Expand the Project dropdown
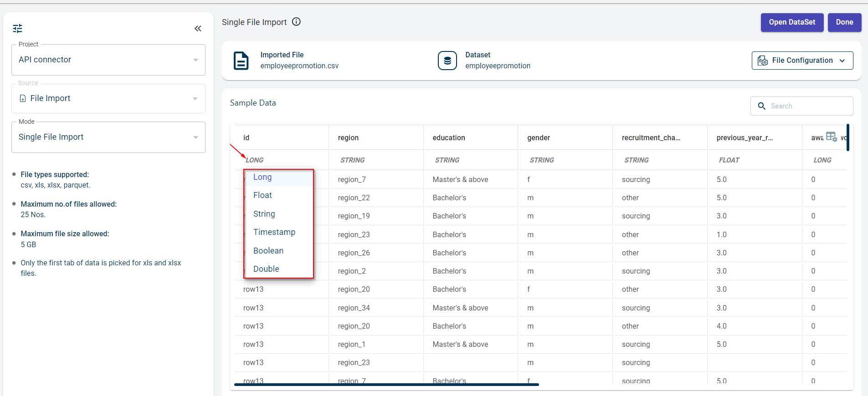Screen dimensions: 868x396 tap(195, 60)
